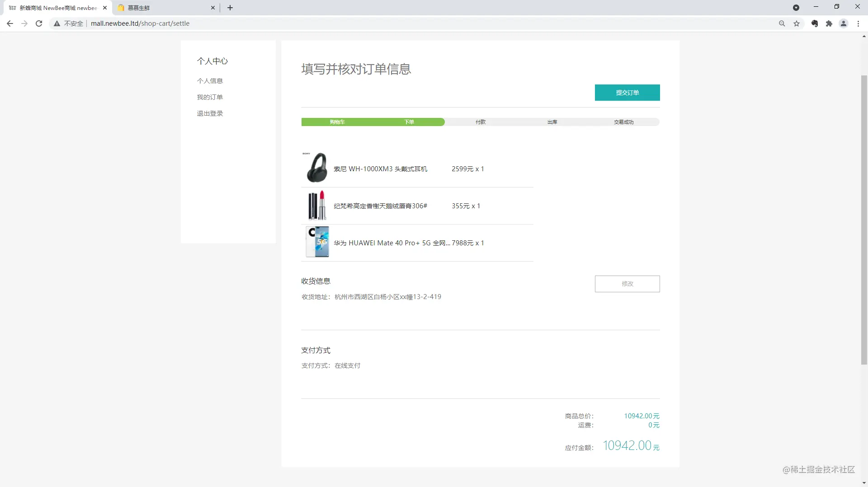The image size is (868, 487).
Task: Reload the current page
Action: coord(39,23)
